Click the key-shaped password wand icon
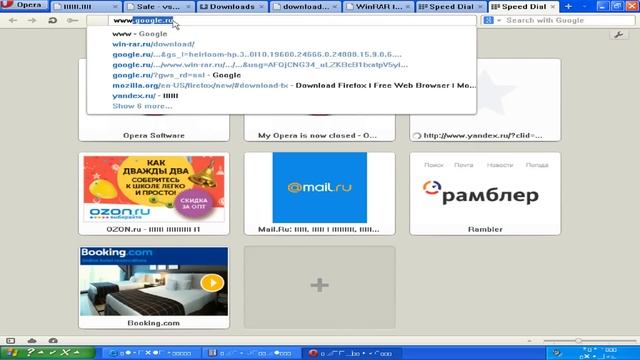Image resolution: width=640 pixels, height=360 pixels. 72,20
